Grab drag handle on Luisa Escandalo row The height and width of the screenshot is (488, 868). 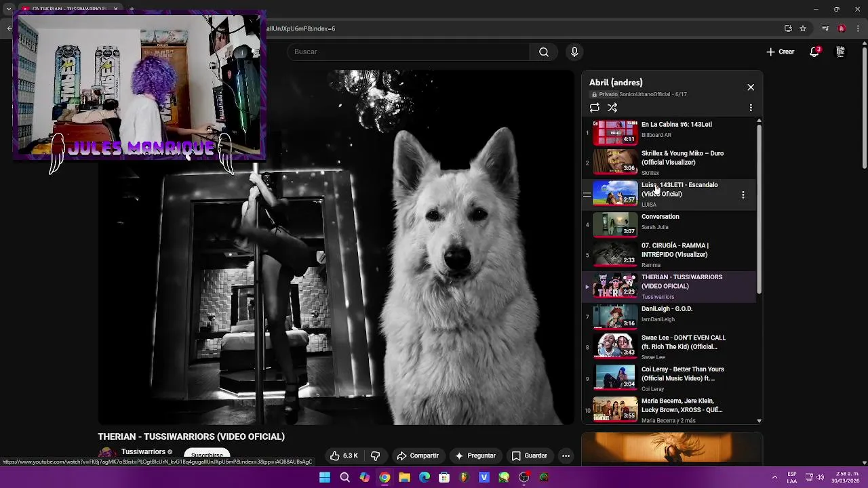587,195
